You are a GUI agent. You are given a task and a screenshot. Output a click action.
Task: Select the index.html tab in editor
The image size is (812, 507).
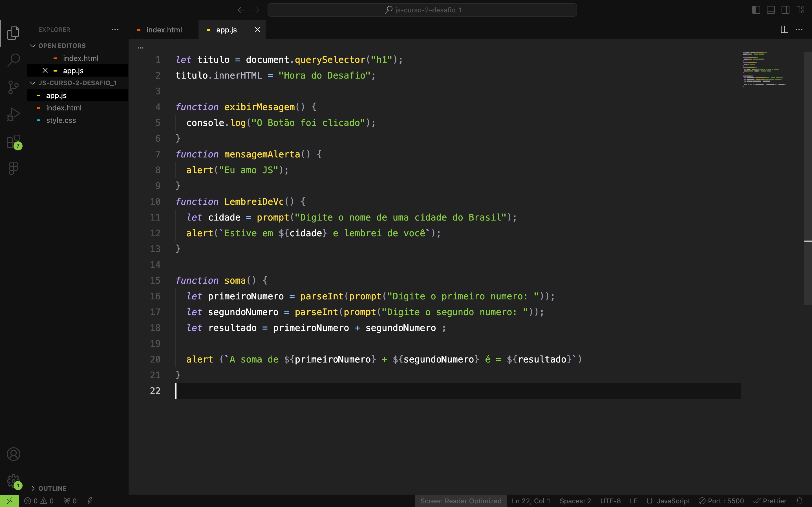164,30
